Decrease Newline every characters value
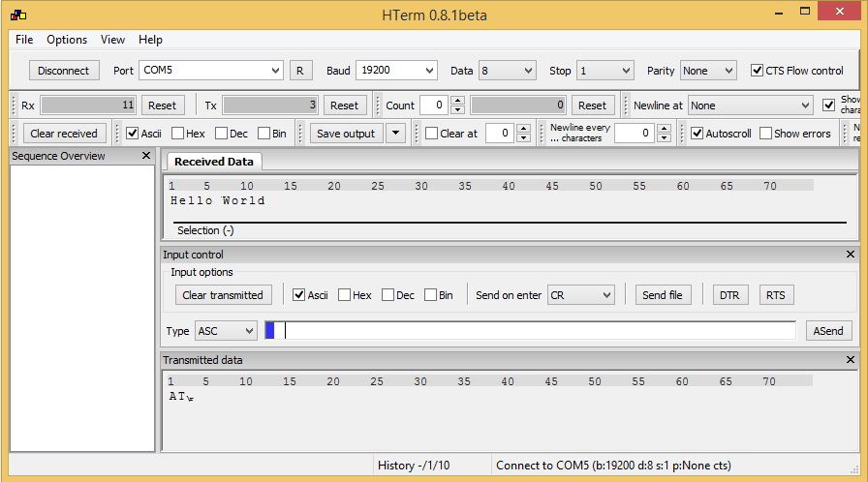 point(664,137)
